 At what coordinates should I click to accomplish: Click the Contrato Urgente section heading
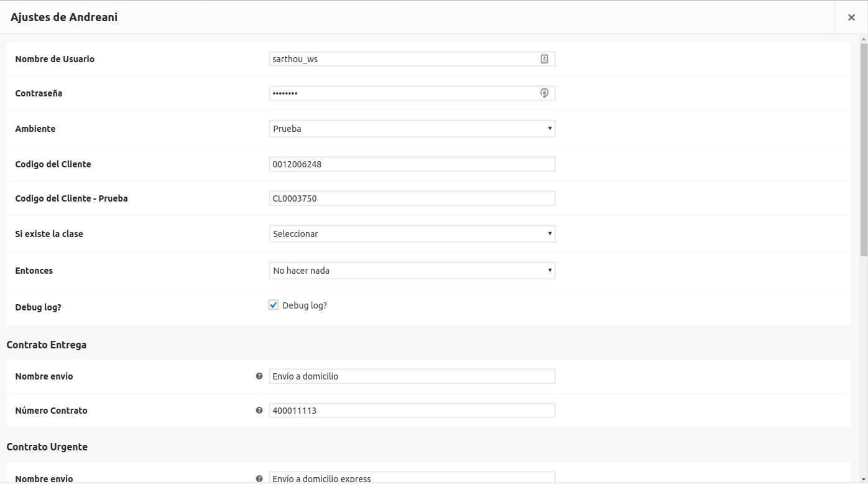click(x=47, y=447)
